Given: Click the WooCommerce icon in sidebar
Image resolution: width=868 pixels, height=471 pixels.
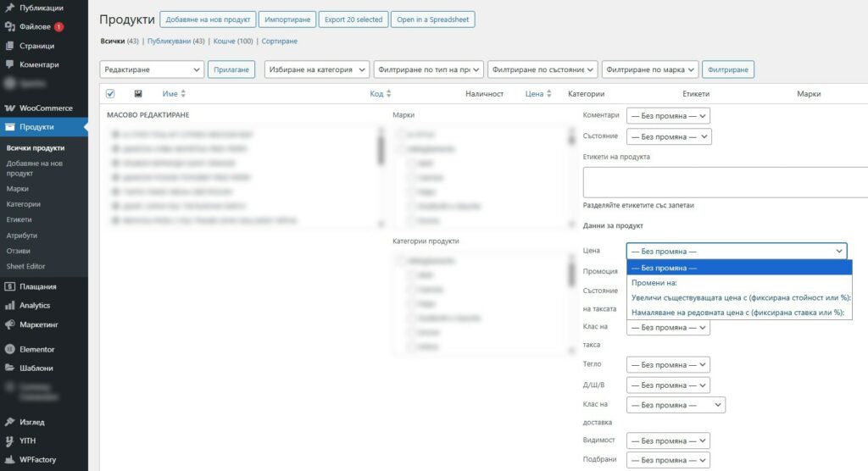Looking at the screenshot, I should [10, 108].
